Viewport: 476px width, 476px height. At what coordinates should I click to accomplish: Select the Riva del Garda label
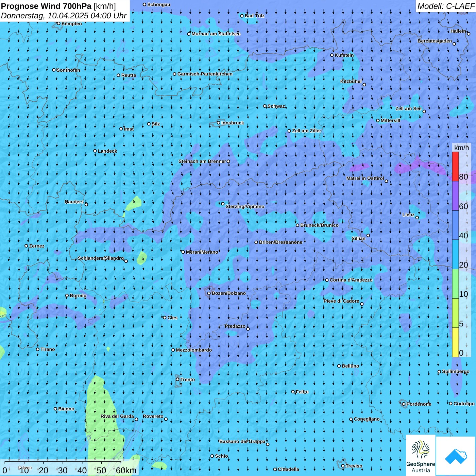(x=117, y=416)
